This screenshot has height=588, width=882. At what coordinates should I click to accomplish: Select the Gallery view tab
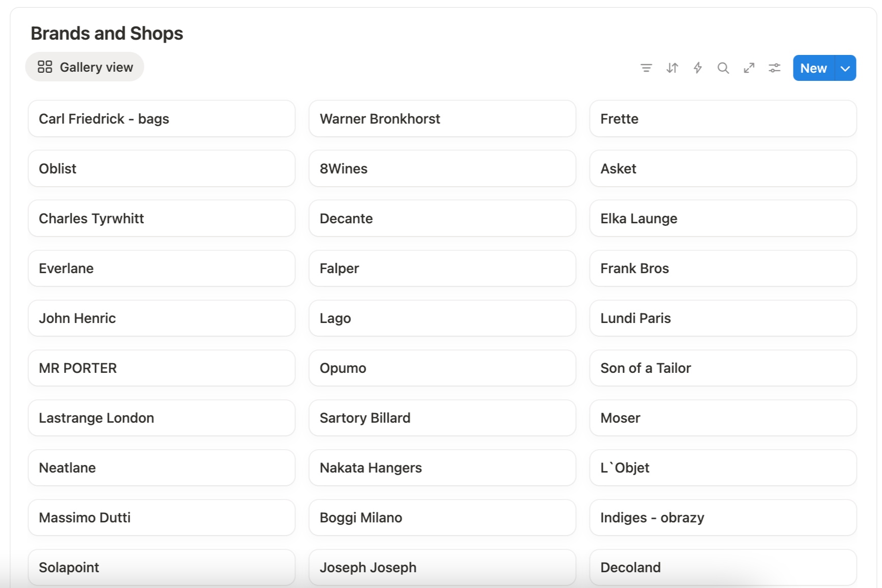(85, 67)
